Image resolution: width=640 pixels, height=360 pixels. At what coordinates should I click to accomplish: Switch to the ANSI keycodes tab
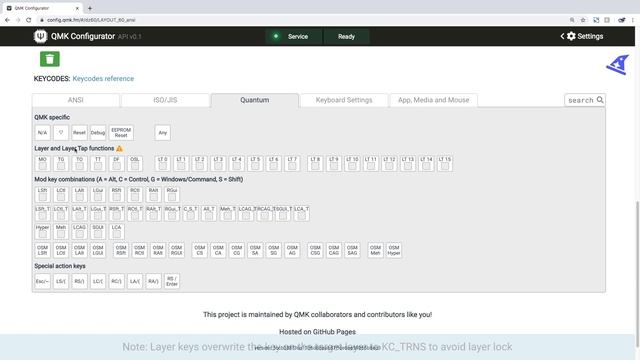(x=76, y=100)
